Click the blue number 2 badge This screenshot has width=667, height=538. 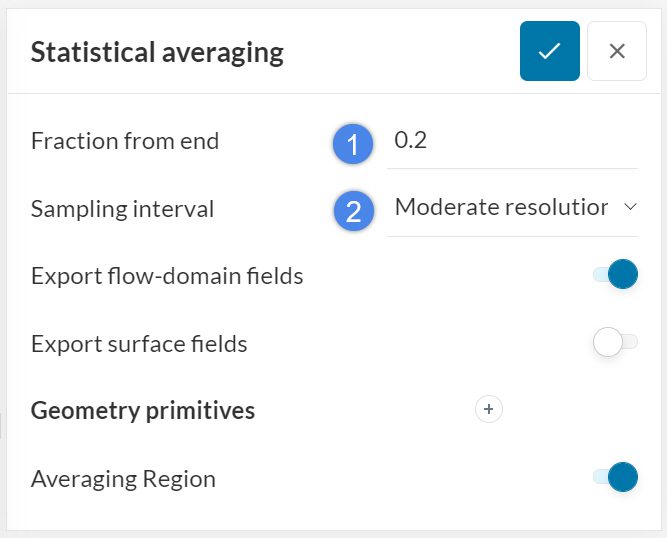click(352, 210)
